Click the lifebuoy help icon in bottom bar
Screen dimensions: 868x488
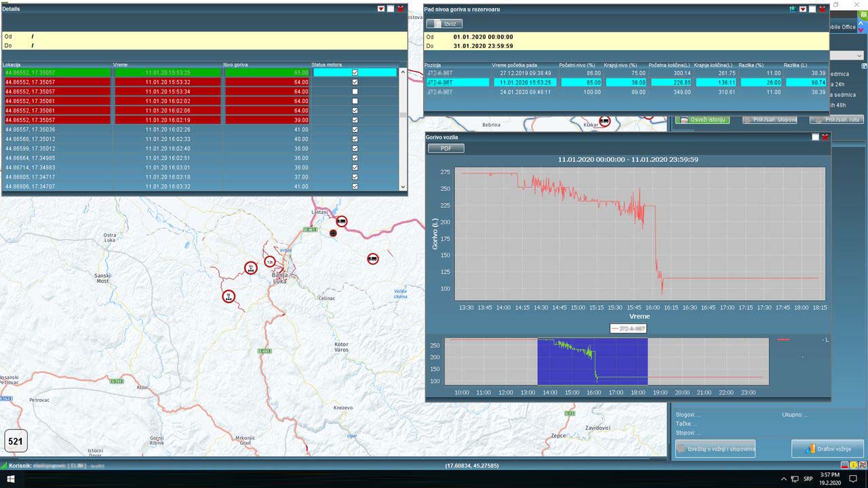(x=861, y=466)
